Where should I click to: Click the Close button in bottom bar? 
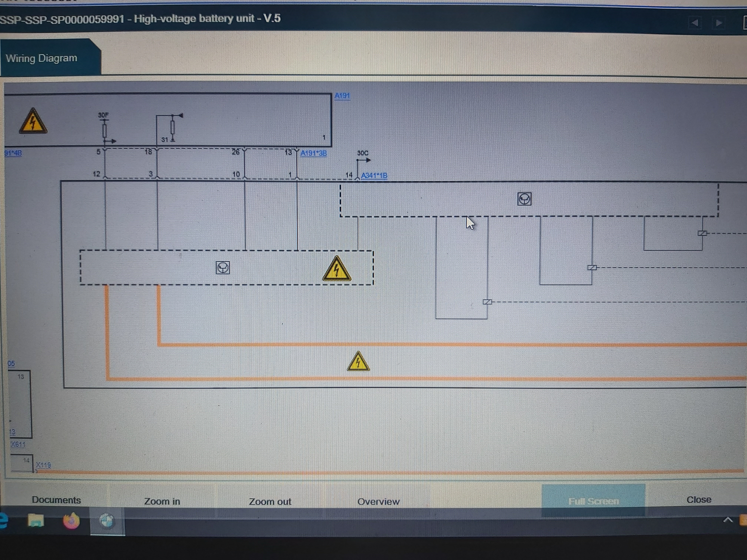click(x=699, y=500)
